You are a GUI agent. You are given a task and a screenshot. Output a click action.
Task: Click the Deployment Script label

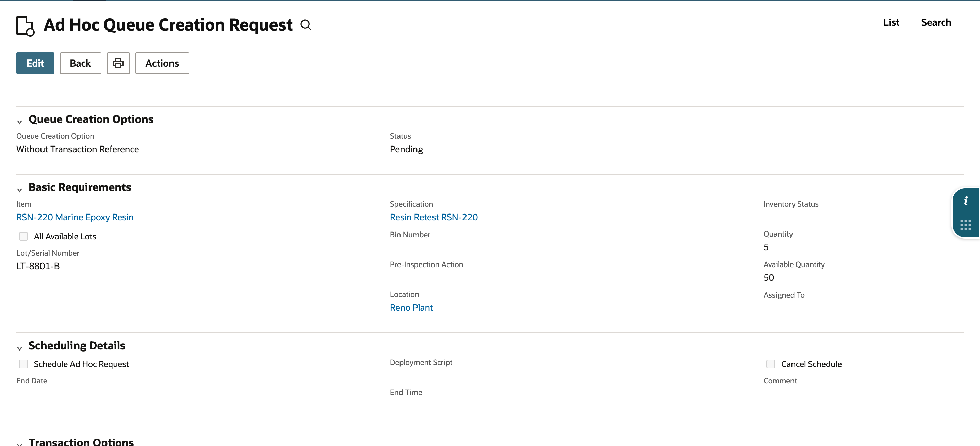[421, 362]
